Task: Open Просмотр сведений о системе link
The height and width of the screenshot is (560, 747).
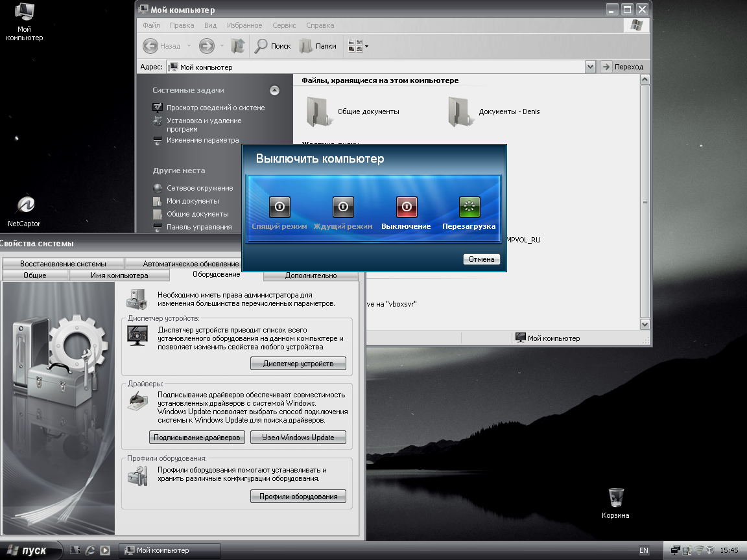Action: pos(215,108)
